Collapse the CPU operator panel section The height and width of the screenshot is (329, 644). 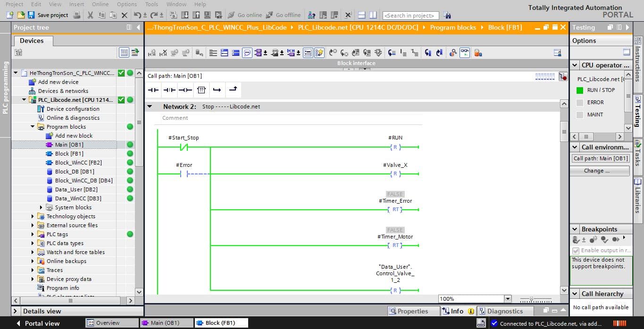click(x=575, y=66)
